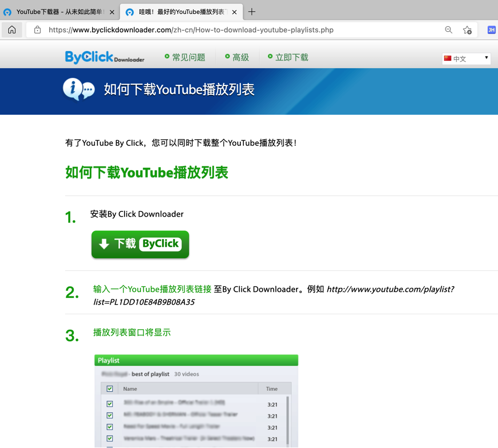Click the browser home icon

point(12,30)
